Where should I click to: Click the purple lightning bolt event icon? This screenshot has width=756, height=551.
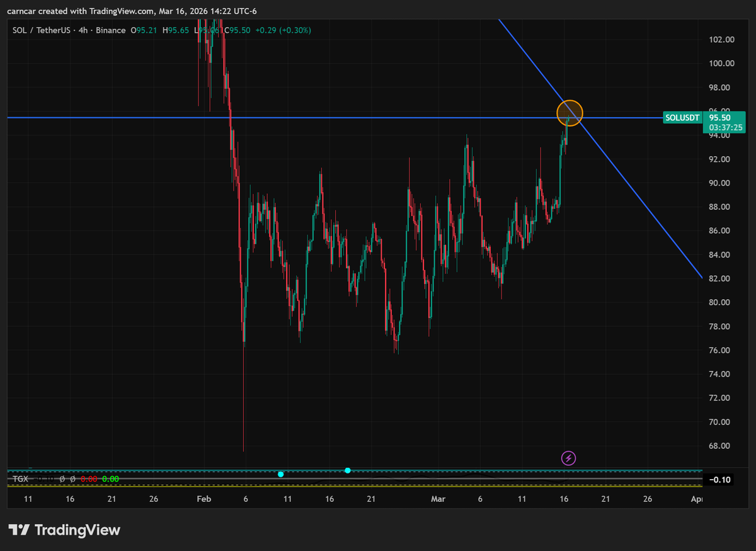[569, 458]
